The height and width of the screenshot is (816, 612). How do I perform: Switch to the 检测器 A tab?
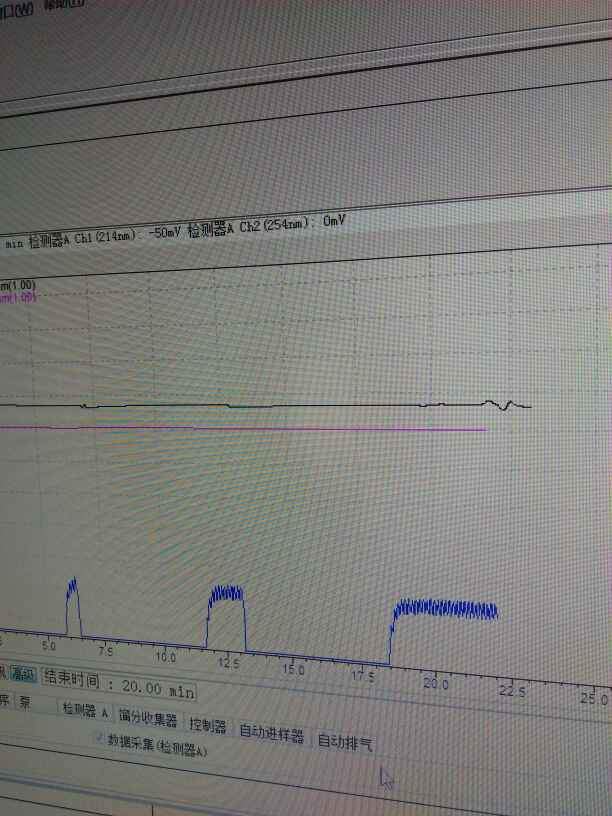tap(85, 711)
